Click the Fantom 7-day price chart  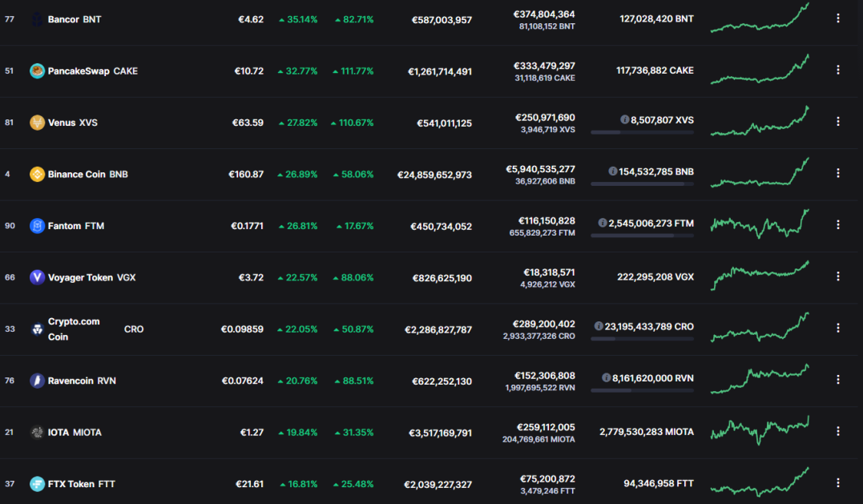point(760,224)
